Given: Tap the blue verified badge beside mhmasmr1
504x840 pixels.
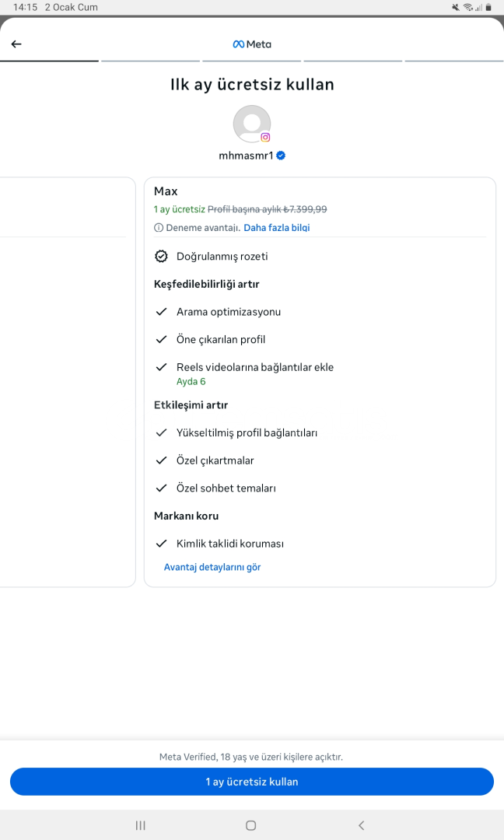Looking at the screenshot, I should point(281,156).
